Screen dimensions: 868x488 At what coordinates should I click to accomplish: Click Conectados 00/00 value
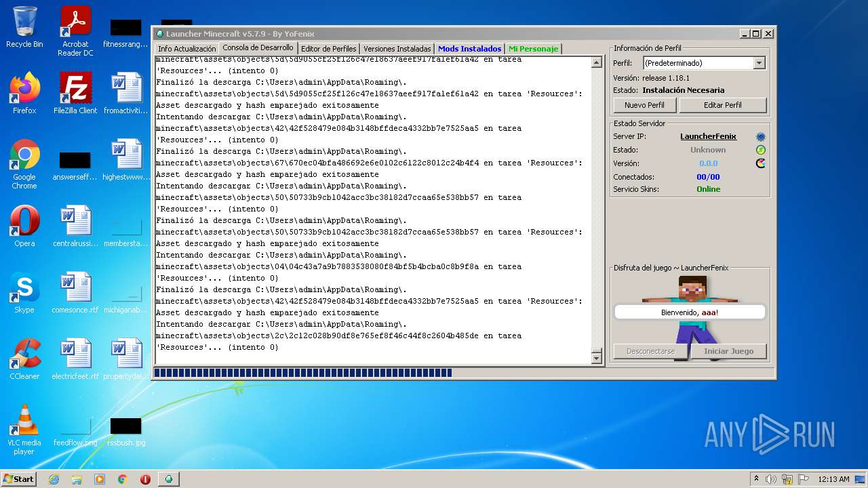(x=708, y=177)
